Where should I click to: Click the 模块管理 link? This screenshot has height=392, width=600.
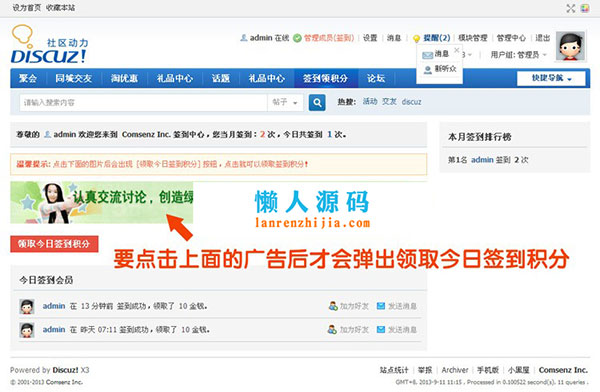point(473,38)
